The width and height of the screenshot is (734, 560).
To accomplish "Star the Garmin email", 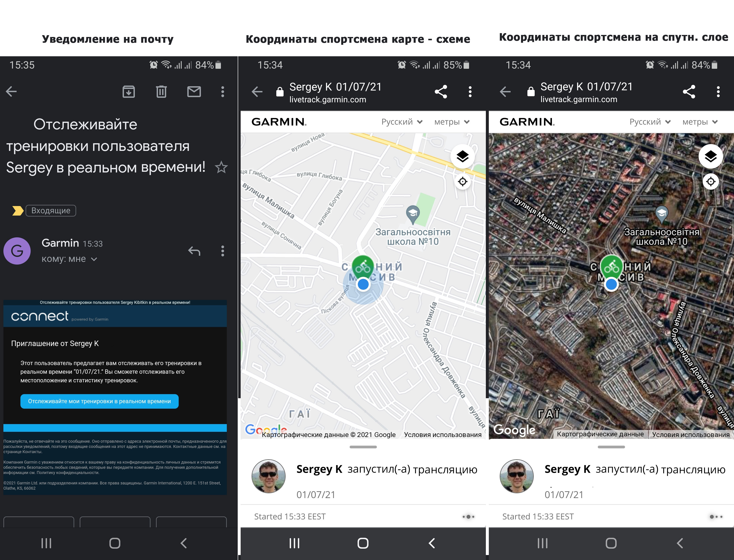I will pyautogui.click(x=221, y=167).
